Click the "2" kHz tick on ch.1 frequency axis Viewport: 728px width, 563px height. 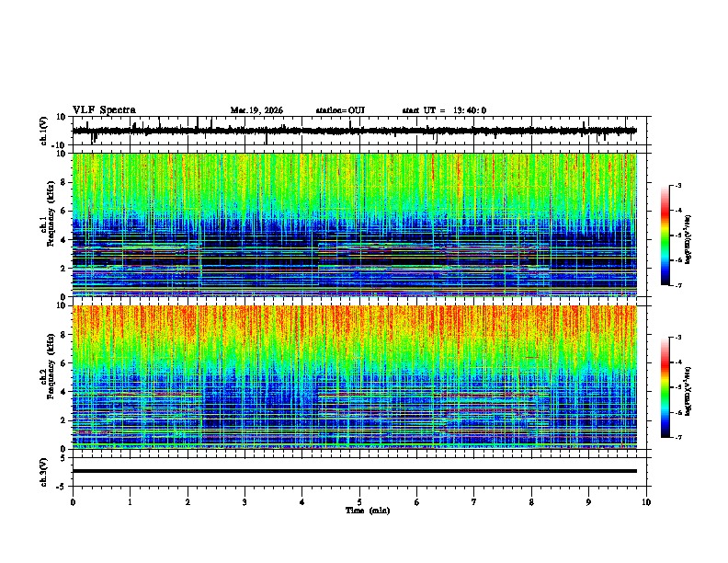coord(63,268)
